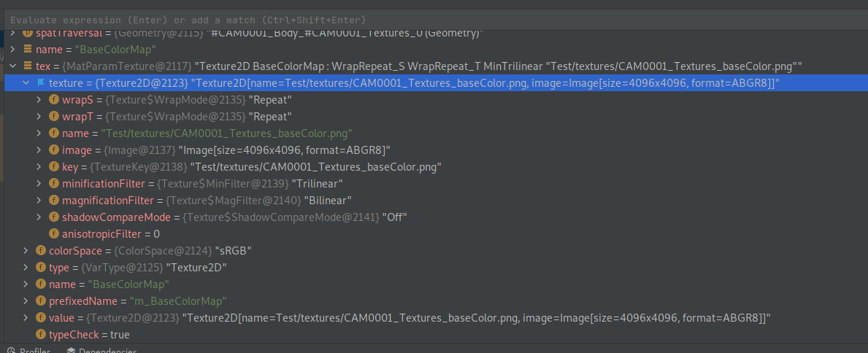Viewport: 868px width, 353px height.
Task: Expand the key TextureKey@2138 field
Action: coord(39,166)
